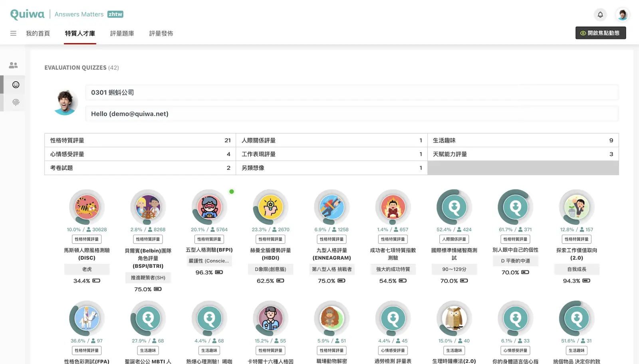Filter by 生活趣味 category row
The image size is (639, 364).
(523, 140)
